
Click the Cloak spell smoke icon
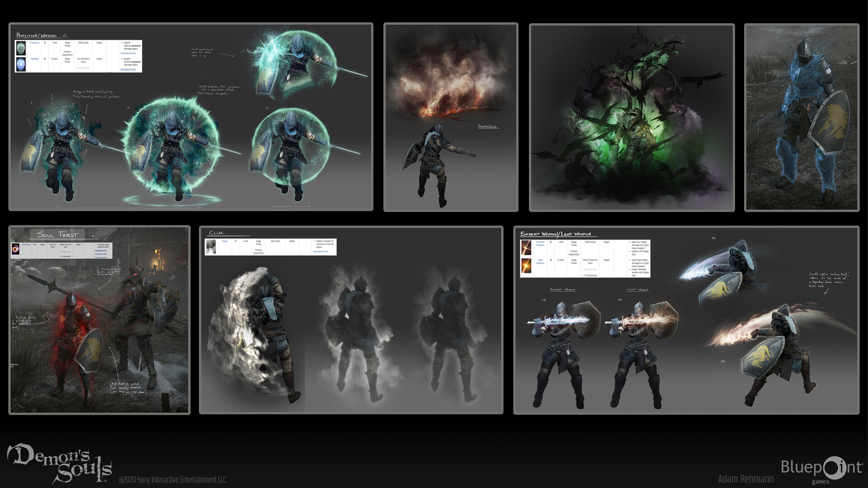[x=211, y=247]
